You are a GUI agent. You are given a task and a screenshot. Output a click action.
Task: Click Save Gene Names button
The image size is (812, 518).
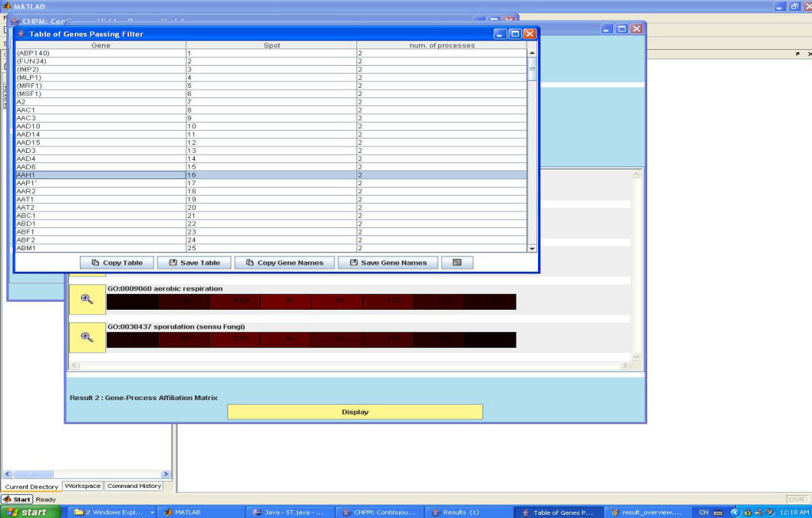coord(387,263)
